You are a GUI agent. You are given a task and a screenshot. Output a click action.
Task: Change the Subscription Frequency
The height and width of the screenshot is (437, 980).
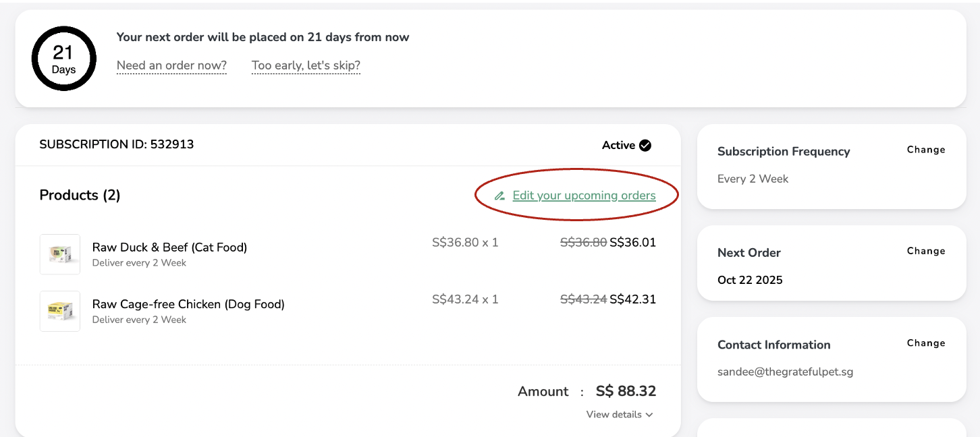pyautogui.click(x=925, y=150)
